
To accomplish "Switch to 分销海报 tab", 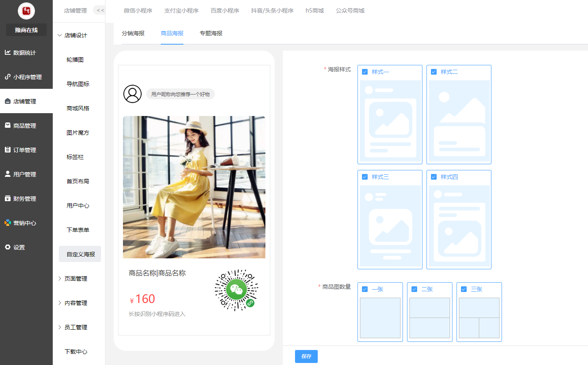I will pos(133,33).
